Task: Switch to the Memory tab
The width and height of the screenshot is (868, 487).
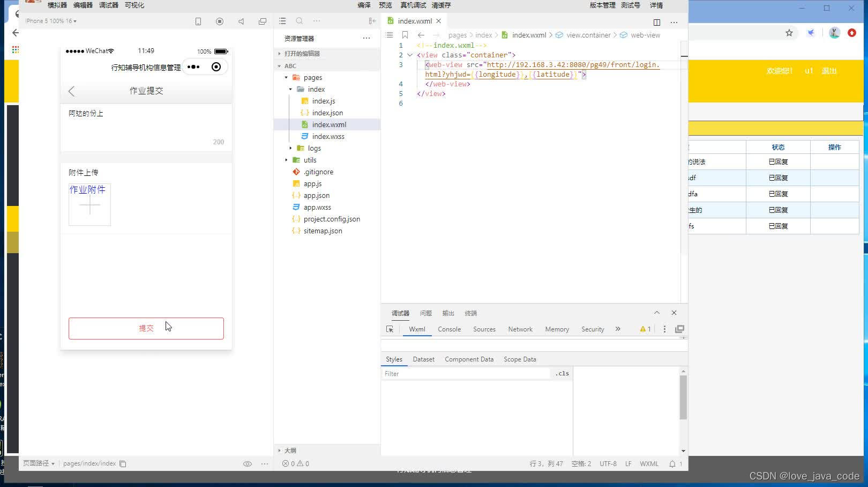Action: 557,329
